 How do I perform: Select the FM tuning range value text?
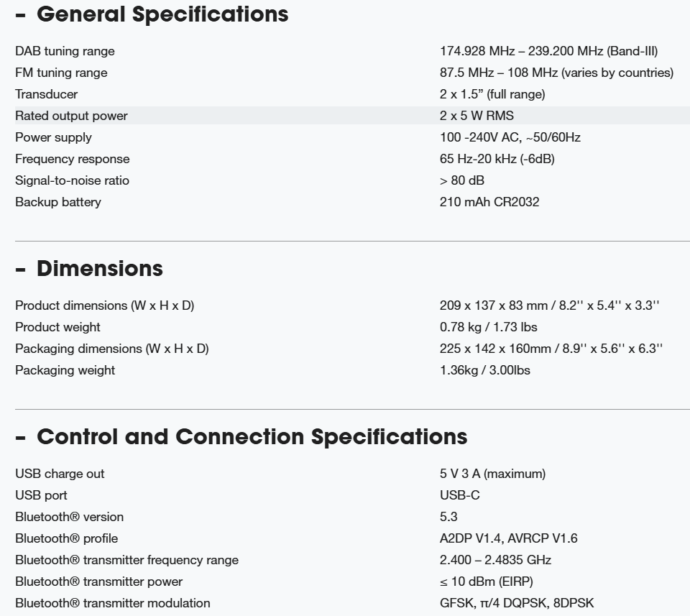tap(556, 73)
